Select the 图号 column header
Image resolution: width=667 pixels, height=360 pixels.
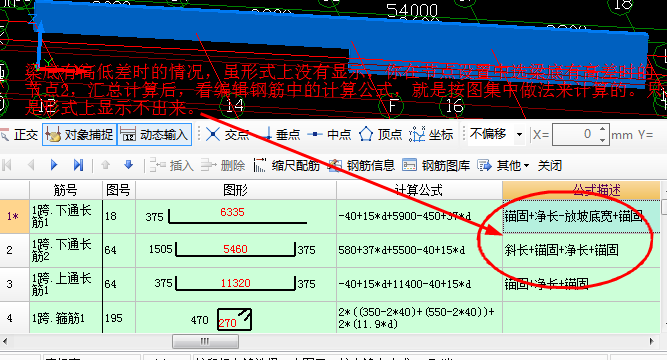tap(119, 190)
